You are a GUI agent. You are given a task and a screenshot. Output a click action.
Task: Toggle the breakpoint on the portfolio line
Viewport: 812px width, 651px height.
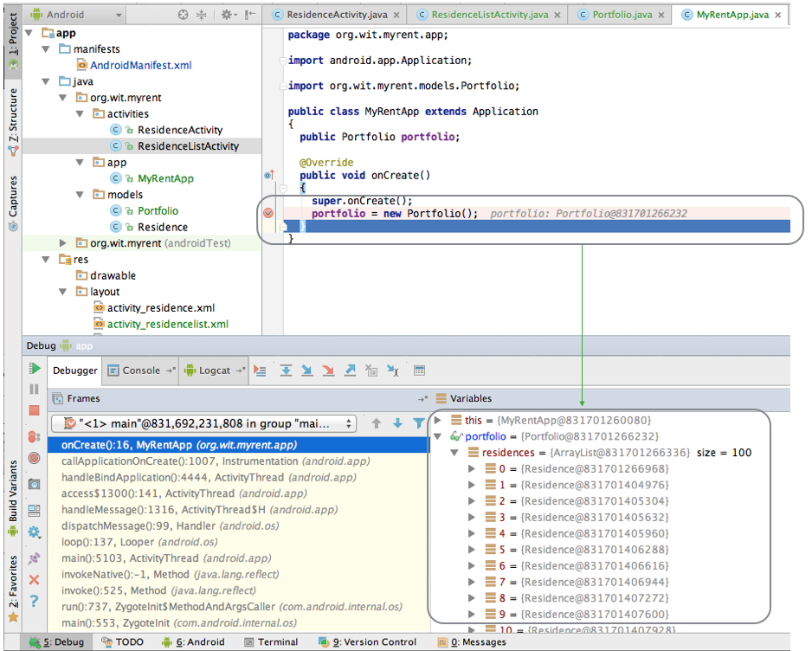[268, 212]
